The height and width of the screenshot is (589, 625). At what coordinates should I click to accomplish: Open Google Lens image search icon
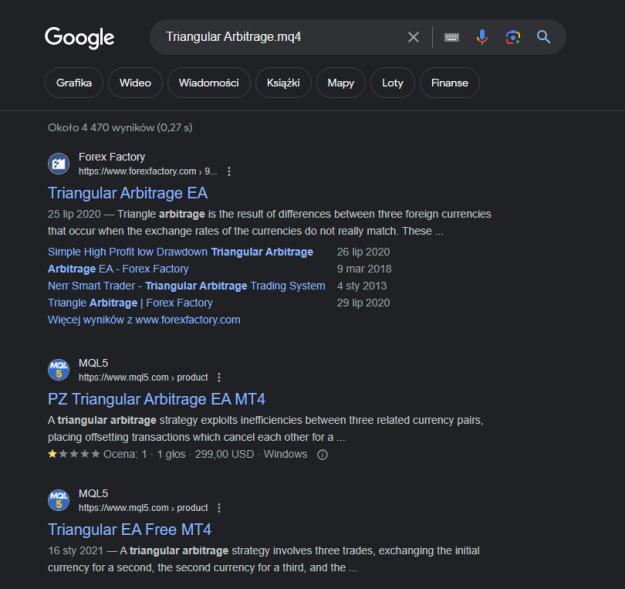coord(513,37)
